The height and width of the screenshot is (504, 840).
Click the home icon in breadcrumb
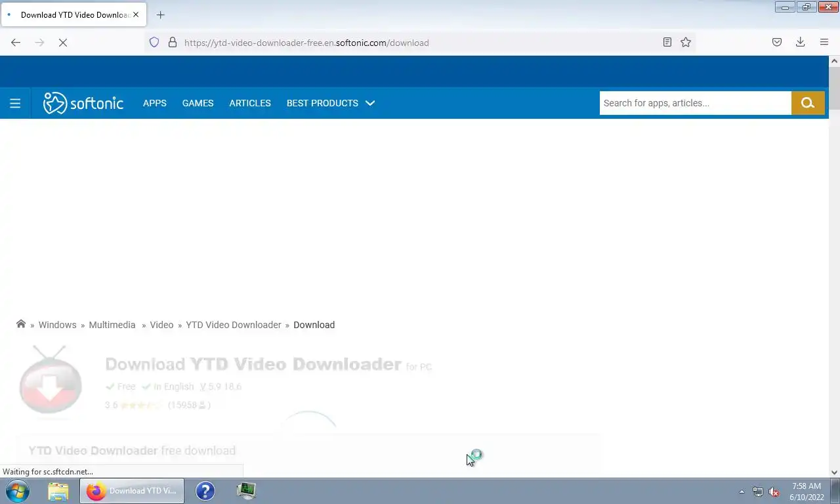[21, 324]
